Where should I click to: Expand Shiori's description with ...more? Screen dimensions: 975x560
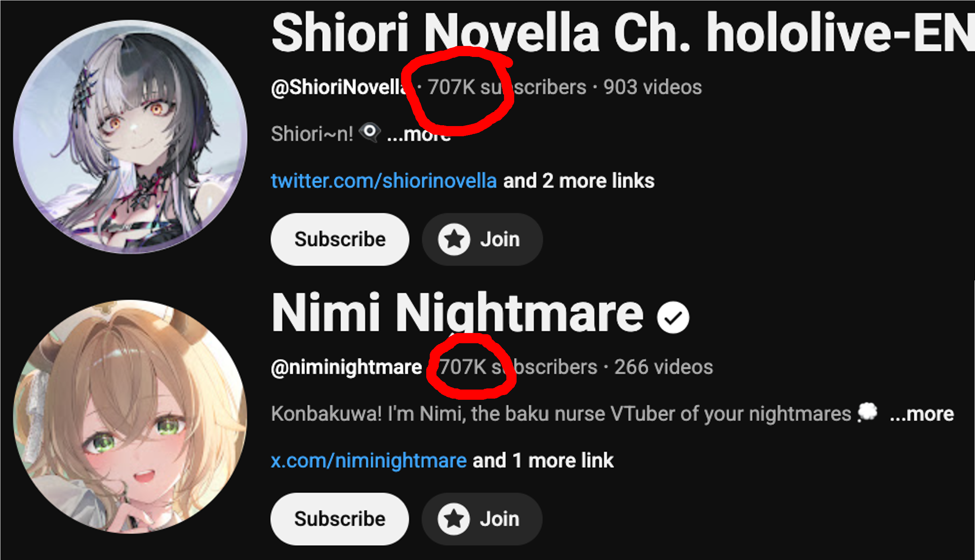[419, 135]
